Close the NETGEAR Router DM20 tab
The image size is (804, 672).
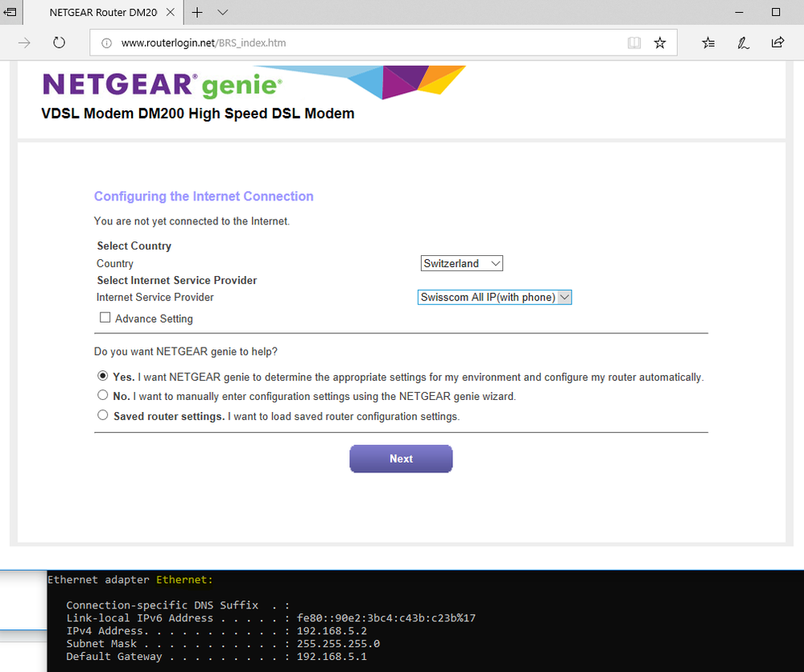pos(169,12)
